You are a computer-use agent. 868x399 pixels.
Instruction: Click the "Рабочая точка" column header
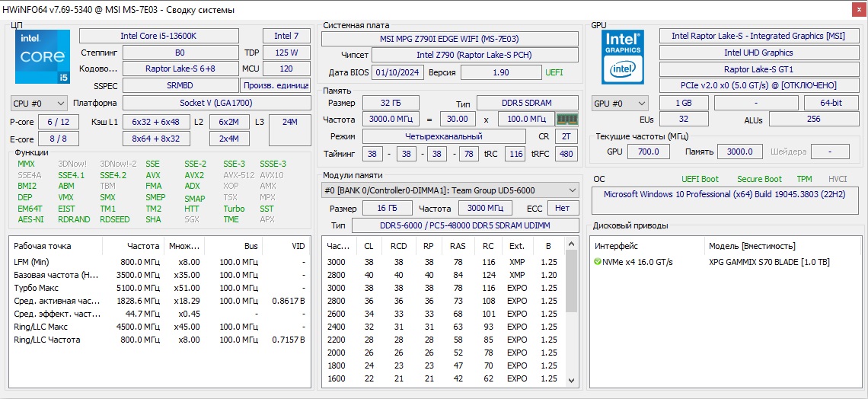pos(42,246)
